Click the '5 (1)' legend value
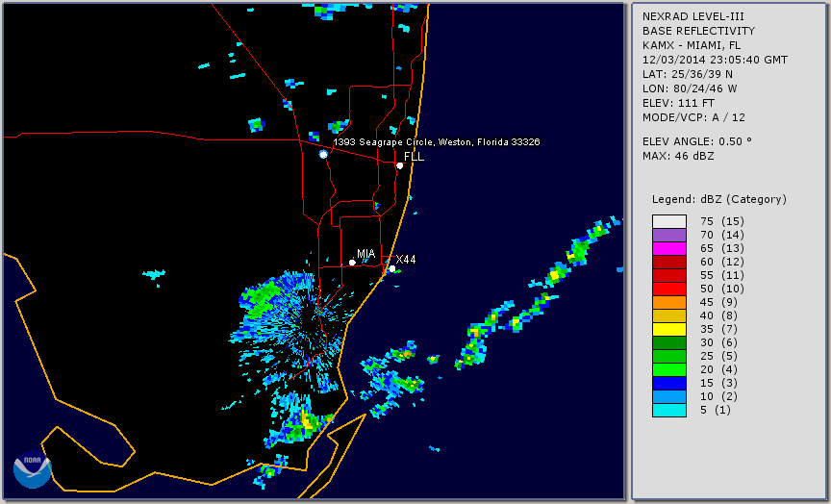The width and height of the screenshot is (831, 504). tap(715, 410)
